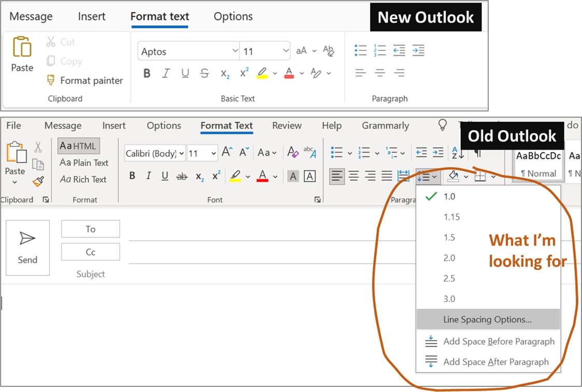582x392 pixels.
Task: Align text right in New Outlook
Action: pos(399,72)
